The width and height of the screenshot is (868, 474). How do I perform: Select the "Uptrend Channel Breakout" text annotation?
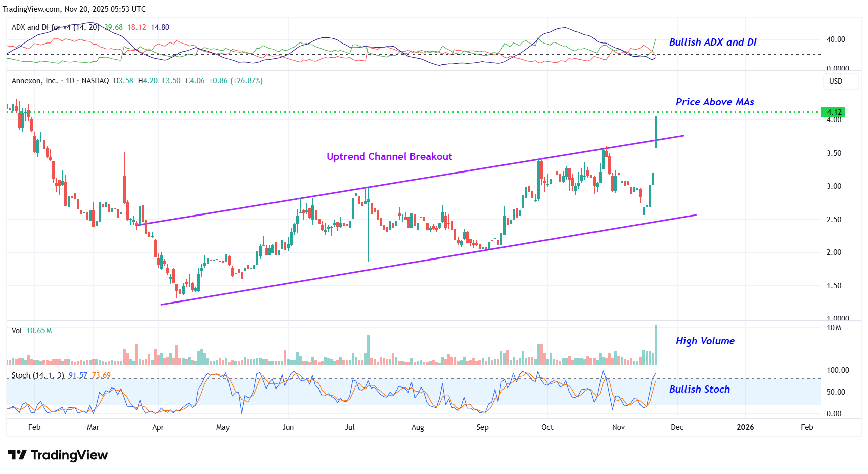(389, 157)
